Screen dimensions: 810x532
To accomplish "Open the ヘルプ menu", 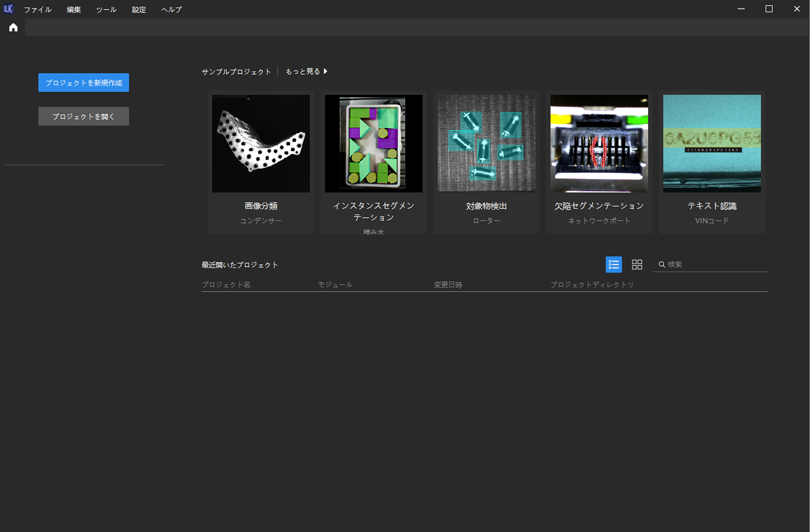I will (171, 9).
